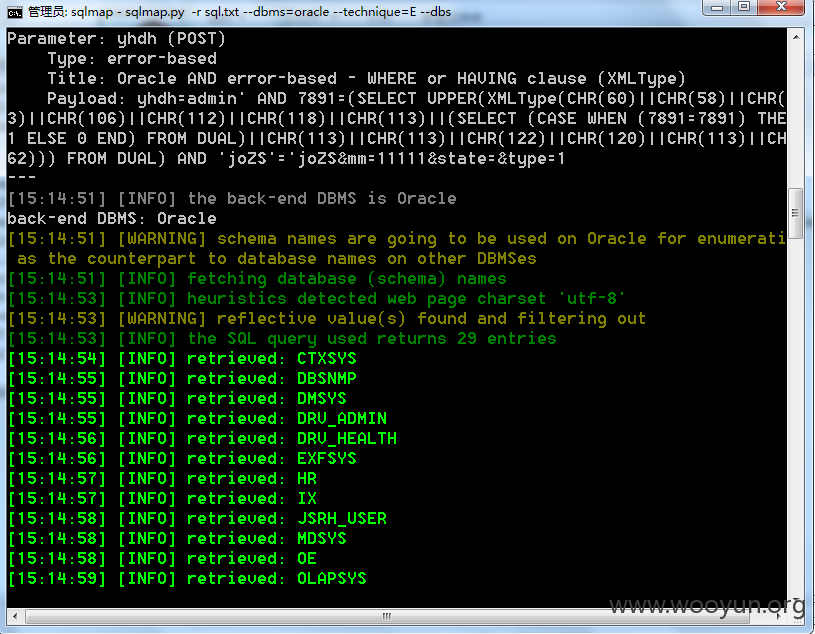Click the retrieved schema name DBSNMP

click(x=326, y=378)
